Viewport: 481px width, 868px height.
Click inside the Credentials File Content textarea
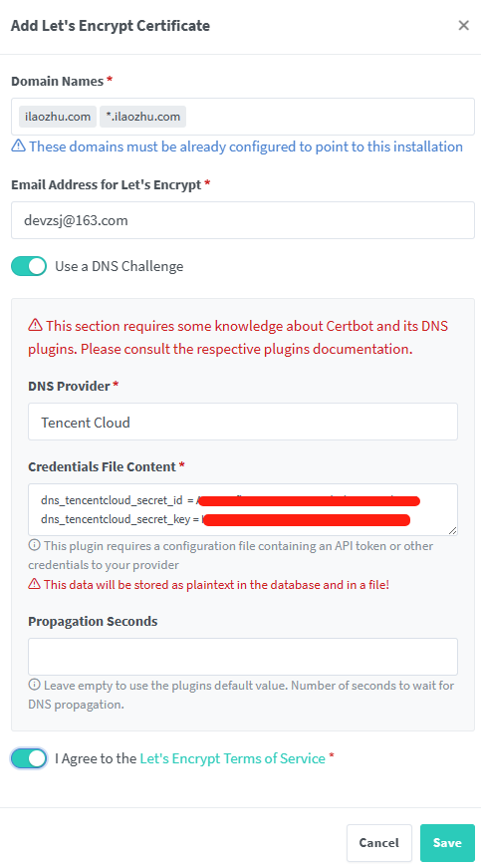click(x=243, y=509)
